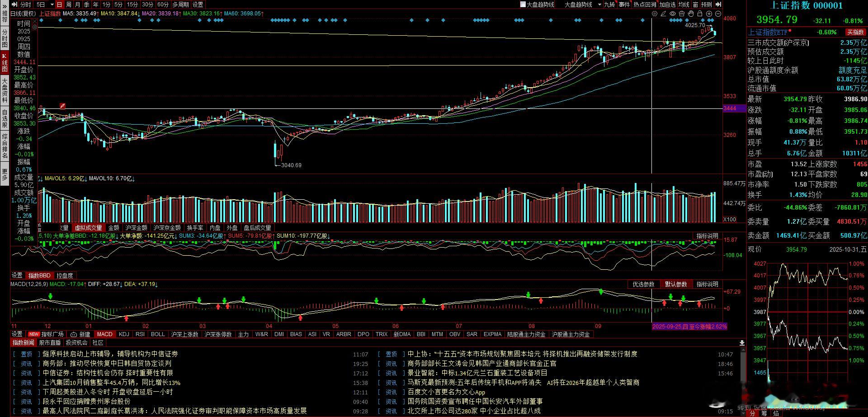
Task: Open news 百度文小言更名为文心App
Action: click(446, 392)
